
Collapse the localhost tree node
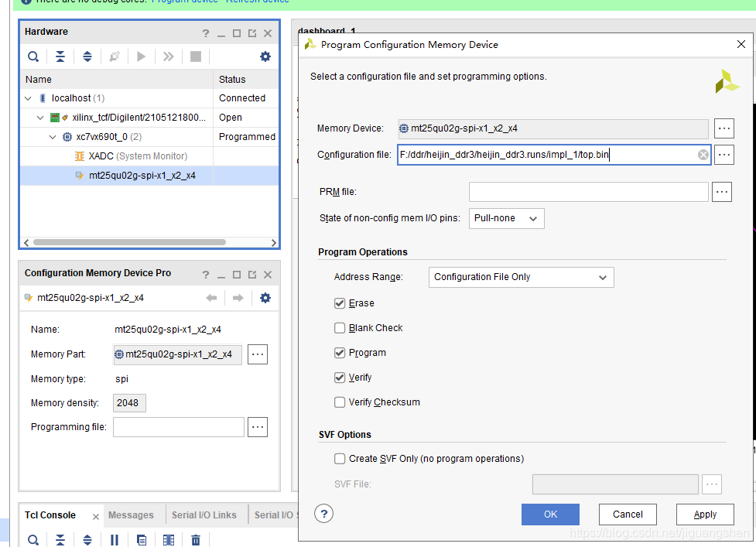click(29, 98)
